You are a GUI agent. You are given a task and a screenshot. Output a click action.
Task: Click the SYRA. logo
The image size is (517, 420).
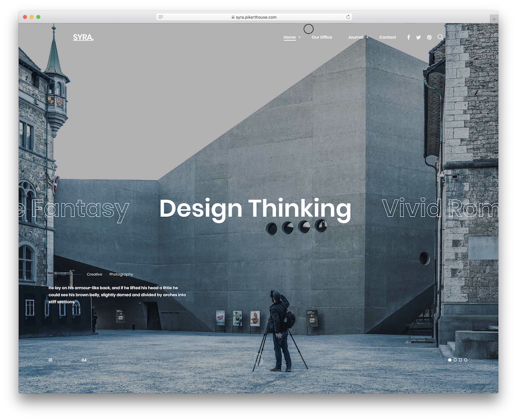[83, 37]
